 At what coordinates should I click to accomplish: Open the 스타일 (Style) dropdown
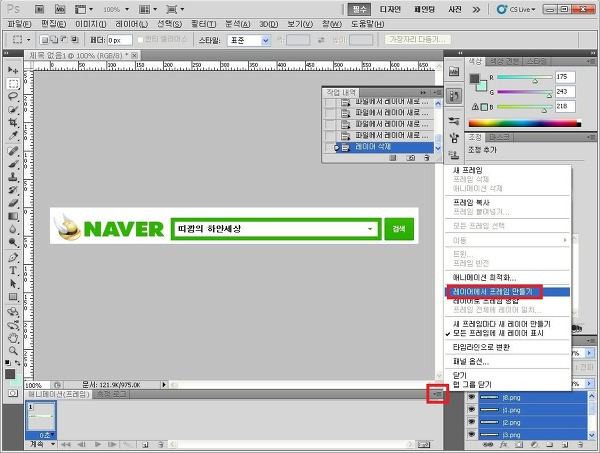[x=249, y=40]
